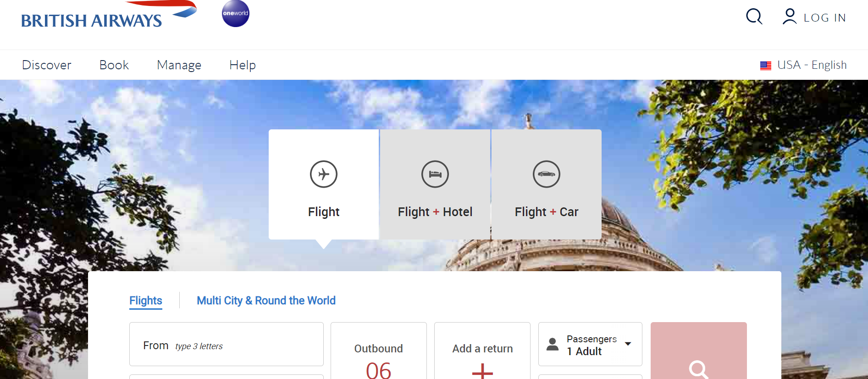868x379 pixels.
Task: Click the LOG IN link
Action: pyautogui.click(x=824, y=18)
